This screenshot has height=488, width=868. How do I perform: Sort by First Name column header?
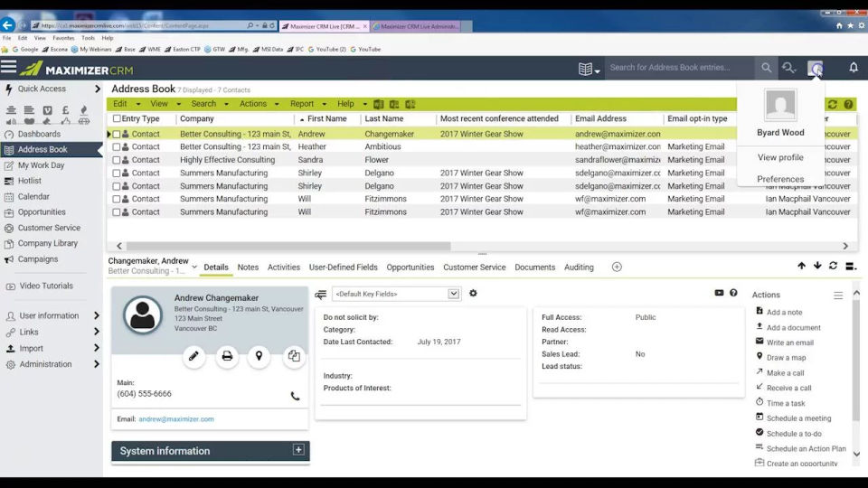(326, 118)
